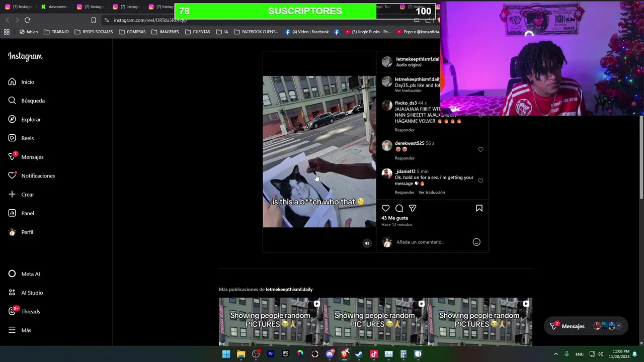This screenshot has height=362, width=644.
Task: Reply to _jdaniel13's comment
Action: [x=405, y=193]
